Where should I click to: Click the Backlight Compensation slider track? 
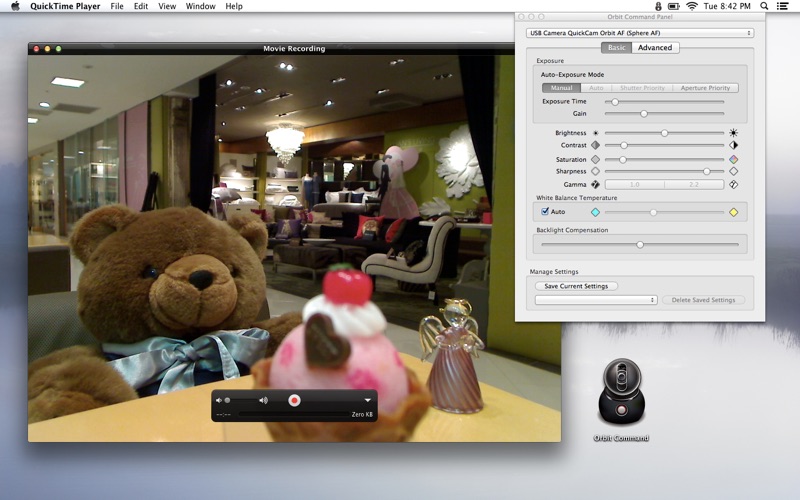639,244
